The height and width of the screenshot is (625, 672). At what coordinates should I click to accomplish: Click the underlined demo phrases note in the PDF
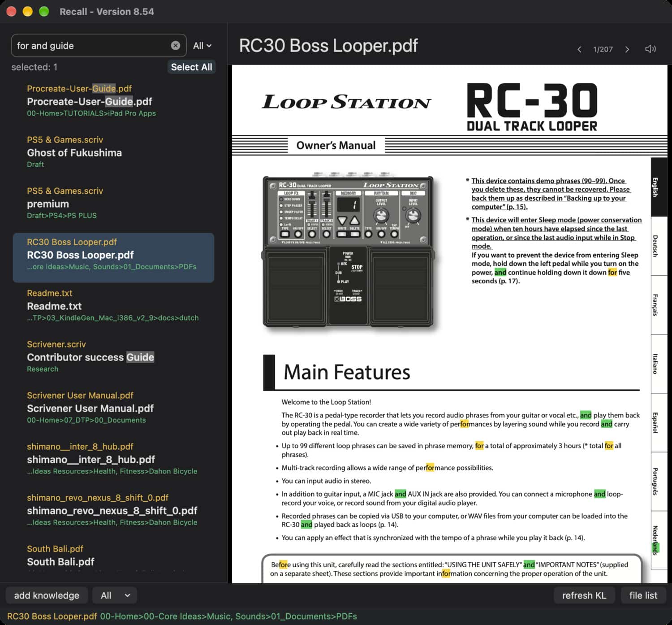point(551,194)
